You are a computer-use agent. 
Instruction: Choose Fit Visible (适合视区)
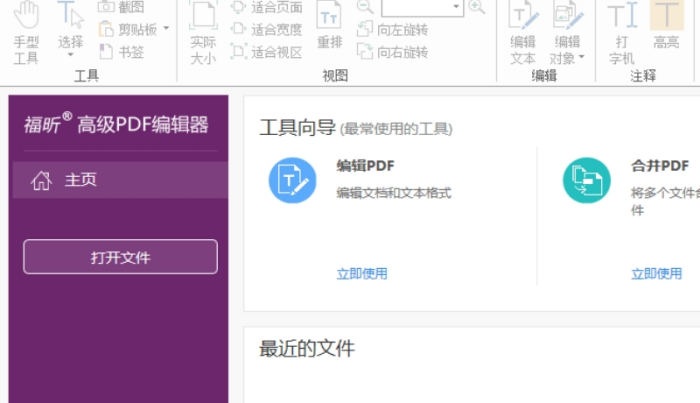[x=267, y=52]
